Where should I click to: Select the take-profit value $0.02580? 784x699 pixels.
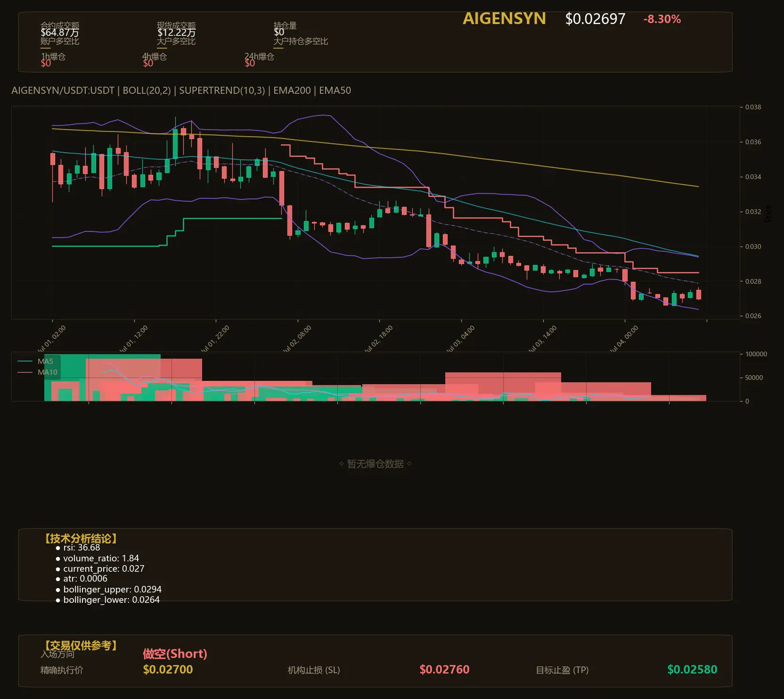point(692,669)
